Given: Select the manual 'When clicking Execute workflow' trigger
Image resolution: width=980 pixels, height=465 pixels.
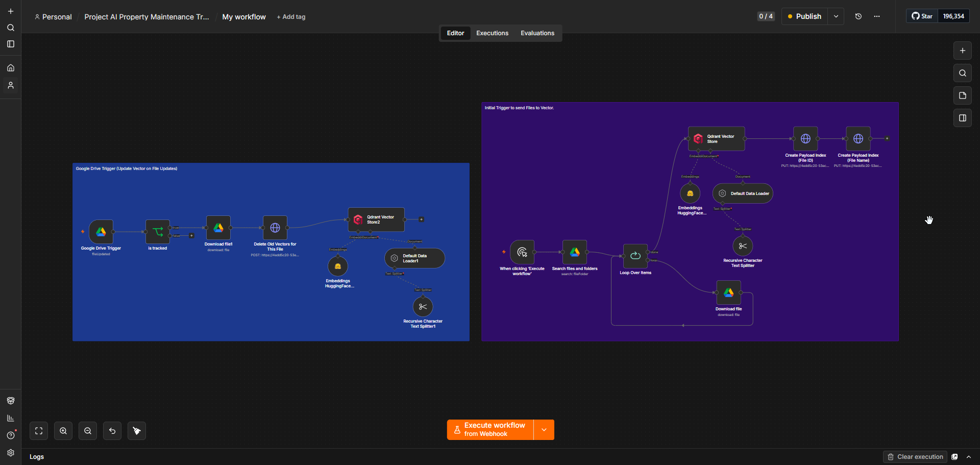Looking at the screenshot, I should tap(522, 252).
